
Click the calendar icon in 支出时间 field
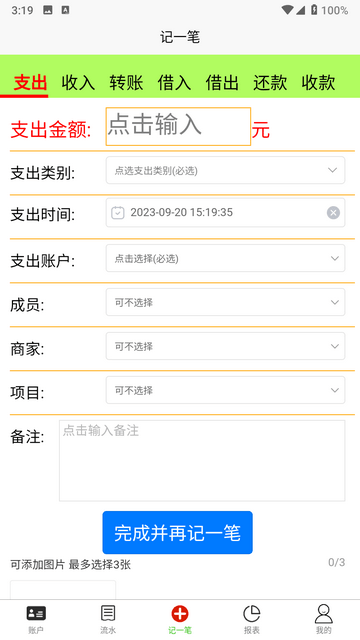(118, 213)
